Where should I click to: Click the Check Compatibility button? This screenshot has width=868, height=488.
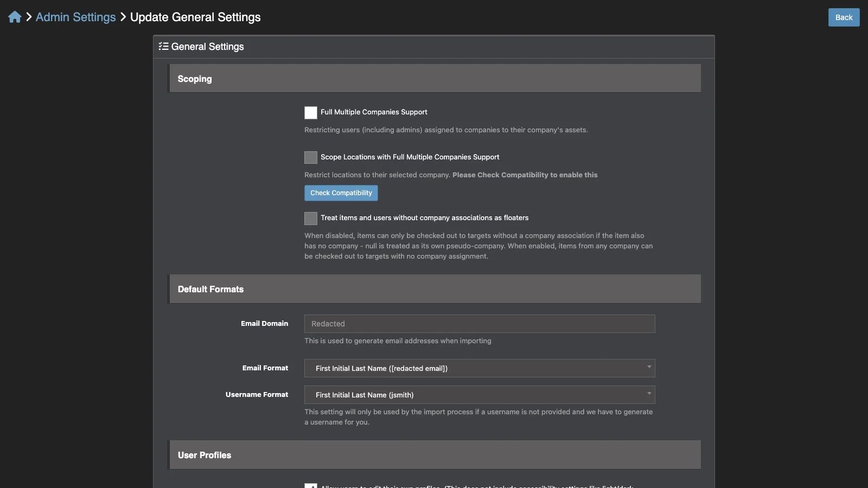[341, 193]
